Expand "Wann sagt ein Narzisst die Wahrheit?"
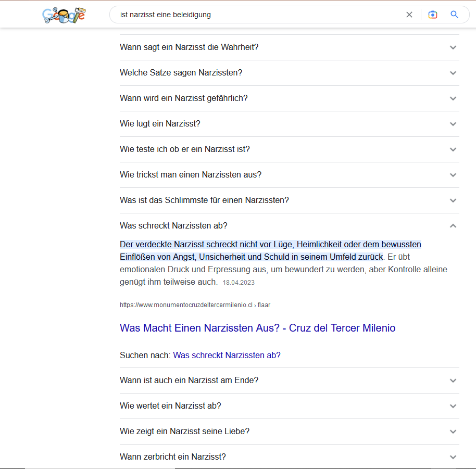Viewport: 476px width, 469px height. coord(189,47)
